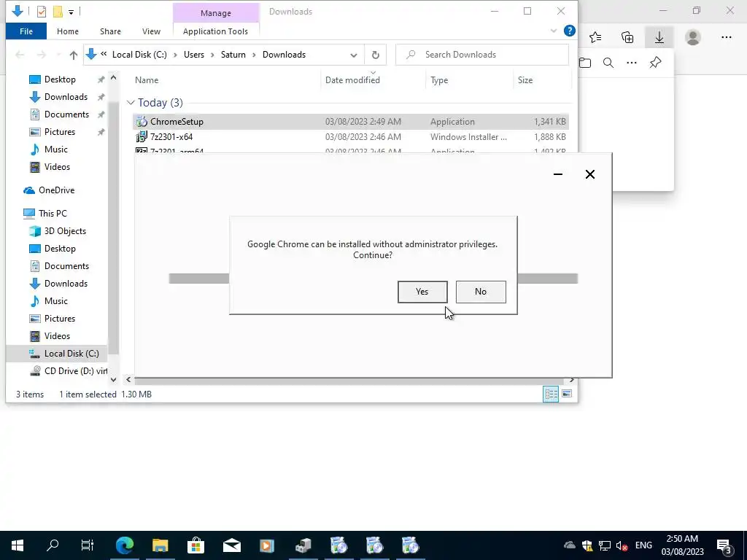Open Task View on taskbar

(x=88, y=545)
